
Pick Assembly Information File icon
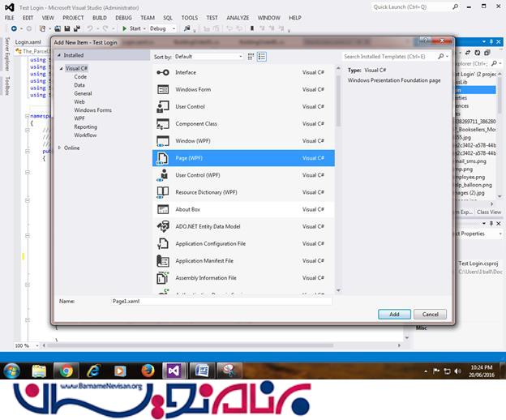163,278
